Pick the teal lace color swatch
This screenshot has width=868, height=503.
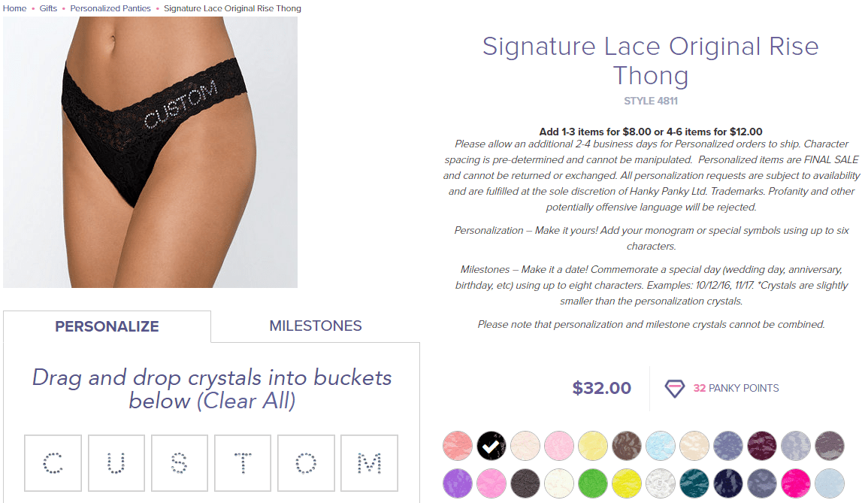(x=694, y=483)
